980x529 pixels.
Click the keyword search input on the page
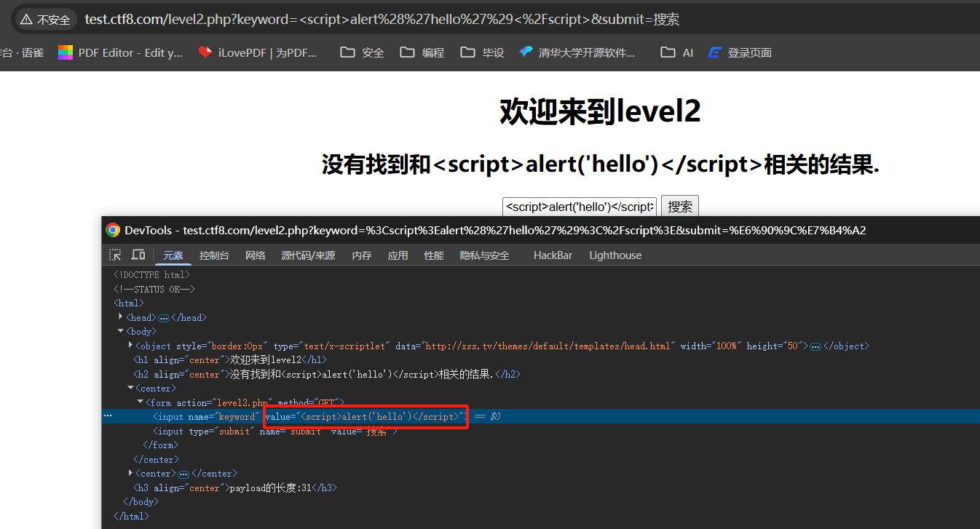[580, 206]
